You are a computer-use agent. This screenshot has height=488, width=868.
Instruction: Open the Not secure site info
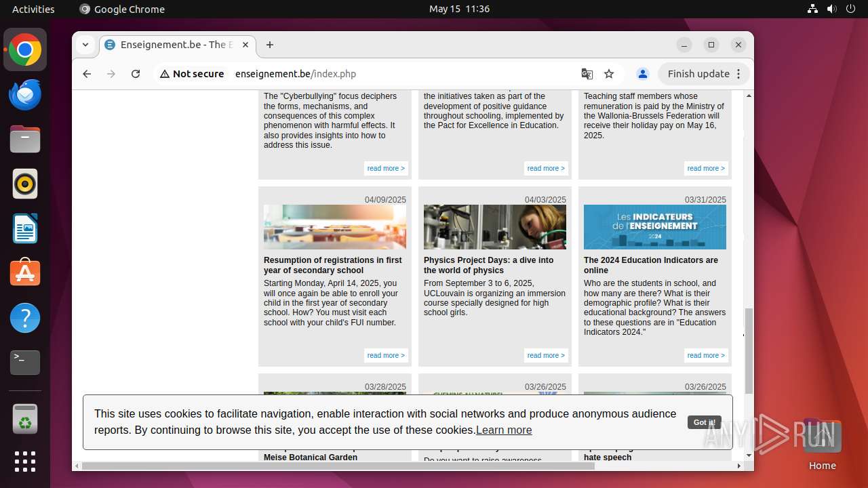[192, 74]
